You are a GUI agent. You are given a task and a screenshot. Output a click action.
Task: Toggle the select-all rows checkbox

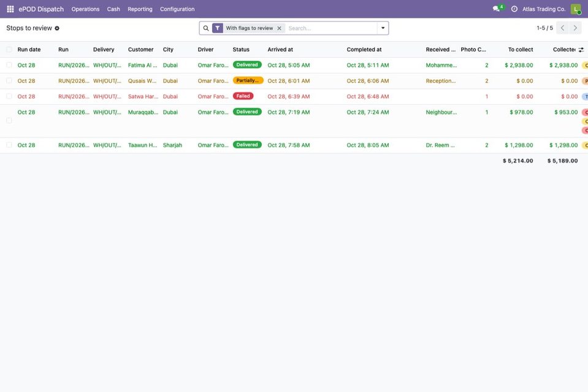pyautogui.click(x=9, y=50)
